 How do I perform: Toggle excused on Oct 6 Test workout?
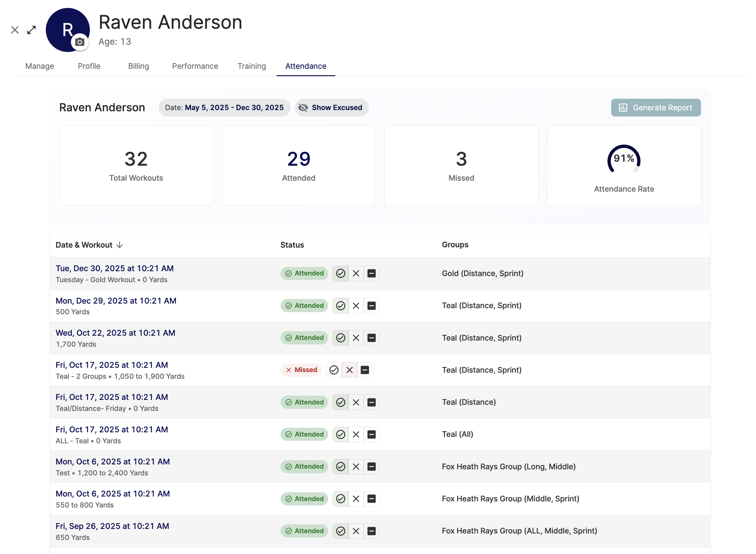pyautogui.click(x=371, y=467)
